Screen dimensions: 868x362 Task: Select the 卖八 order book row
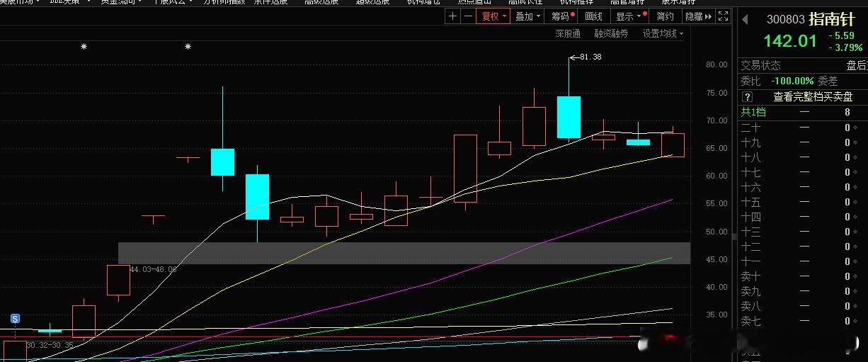tap(803, 306)
